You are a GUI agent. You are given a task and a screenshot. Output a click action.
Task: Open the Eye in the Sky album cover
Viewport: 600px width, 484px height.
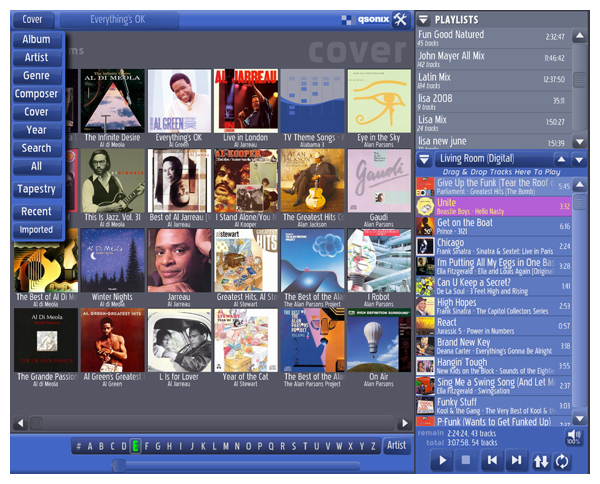[379, 101]
